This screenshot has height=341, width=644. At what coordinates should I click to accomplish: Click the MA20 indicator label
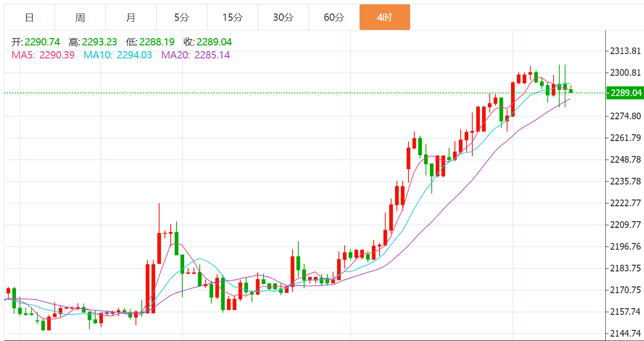pyautogui.click(x=196, y=55)
